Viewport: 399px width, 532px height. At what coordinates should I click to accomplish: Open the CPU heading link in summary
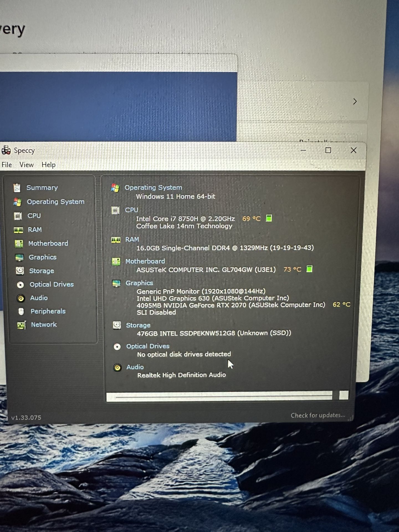coord(131,210)
